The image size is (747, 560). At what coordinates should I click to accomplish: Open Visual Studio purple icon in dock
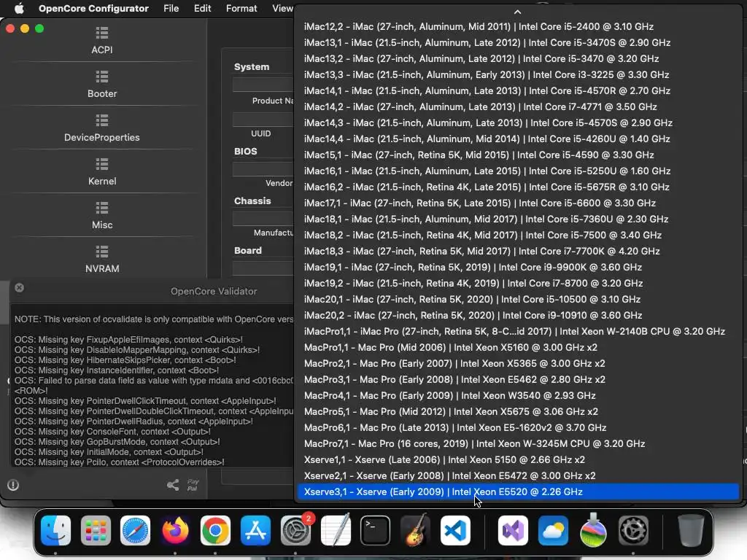(513, 530)
